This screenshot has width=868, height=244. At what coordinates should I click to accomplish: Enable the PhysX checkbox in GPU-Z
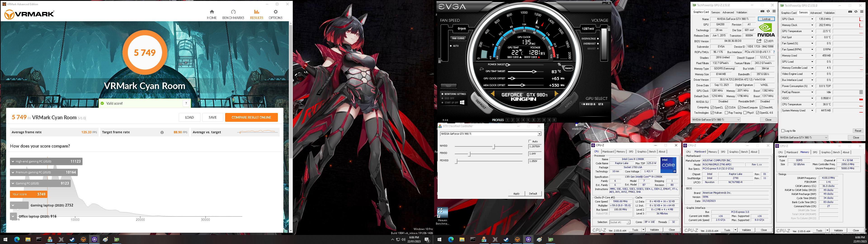point(745,113)
